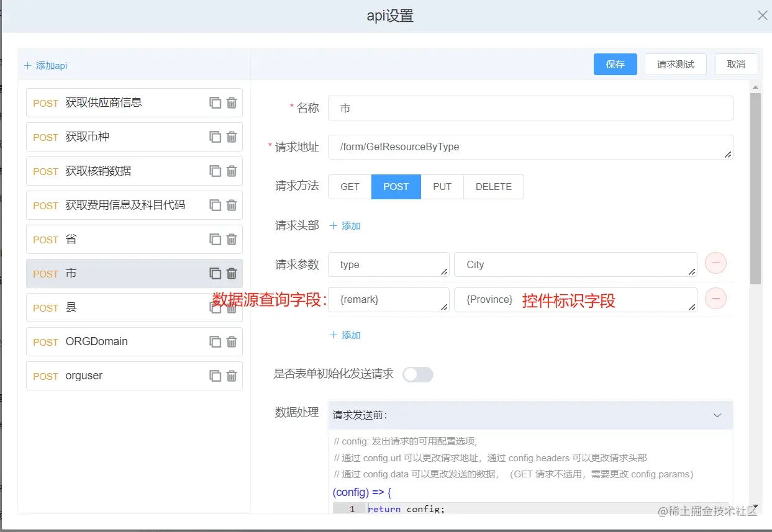Delete the 获取币种 api
The width and height of the screenshot is (772, 532).
click(x=232, y=137)
